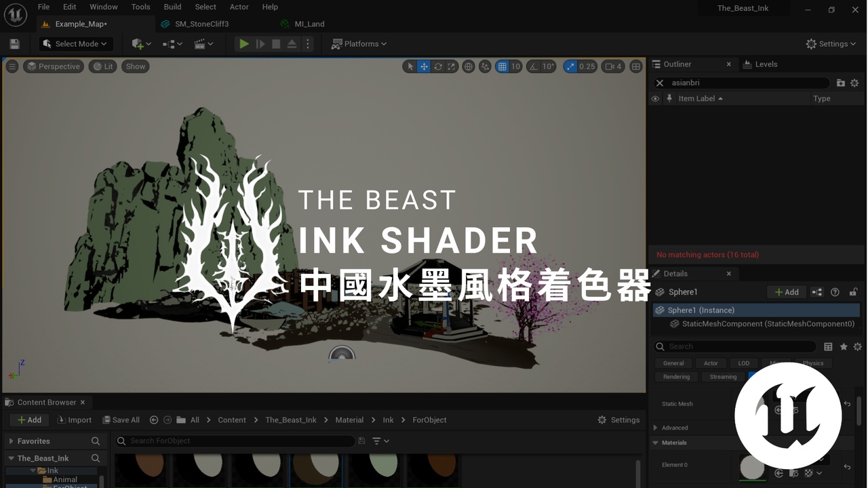868x488 pixels.
Task: Start Play in Editor with green button
Action: pos(243,44)
